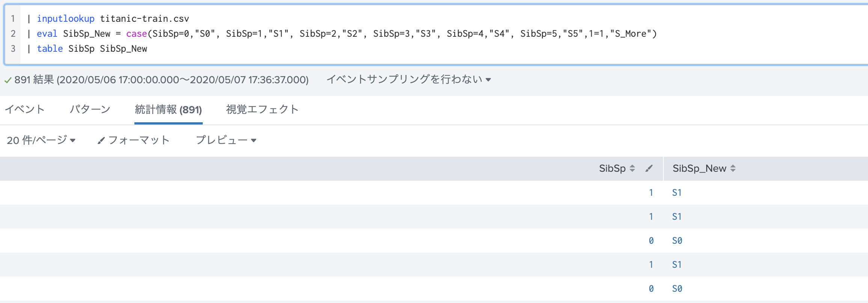Select the 統計情報 (891) tab
This screenshot has width=868, height=303.
tap(168, 109)
